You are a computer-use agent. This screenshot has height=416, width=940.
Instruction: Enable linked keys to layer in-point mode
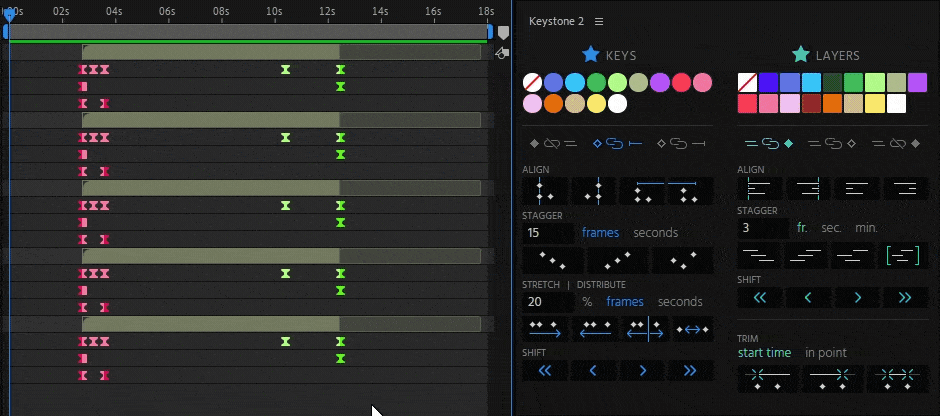pos(617,143)
